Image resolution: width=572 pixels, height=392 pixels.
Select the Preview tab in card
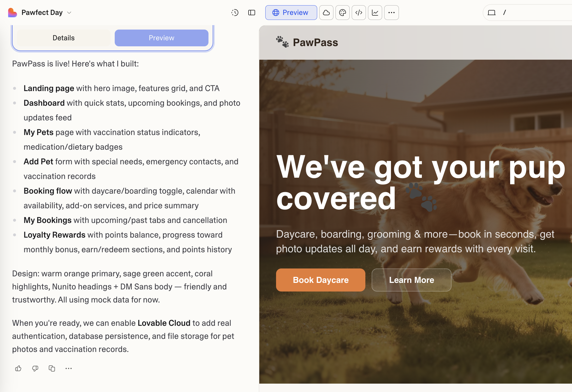point(161,38)
